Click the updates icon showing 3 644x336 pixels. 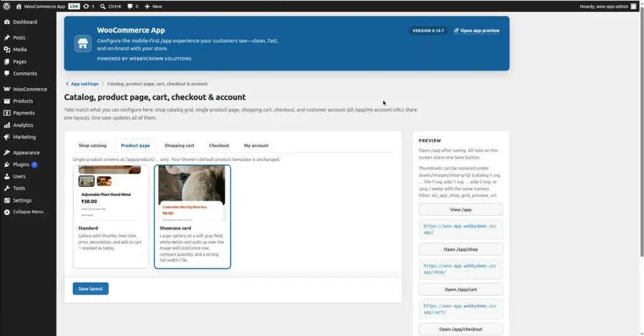point(86,6)
